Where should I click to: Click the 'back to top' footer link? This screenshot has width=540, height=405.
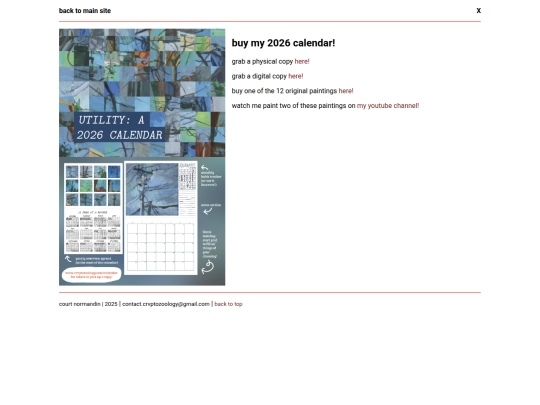point(228,304)
